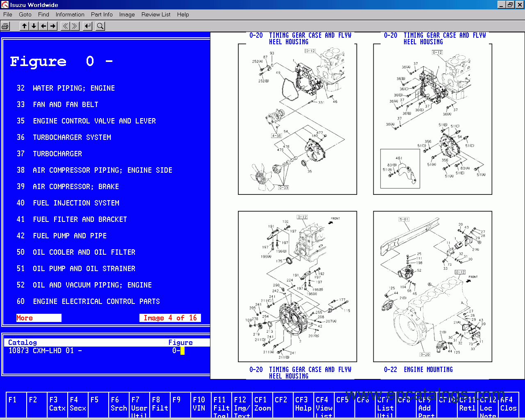Click the F5 function key button
525x420 pixels.
point(98,404)
